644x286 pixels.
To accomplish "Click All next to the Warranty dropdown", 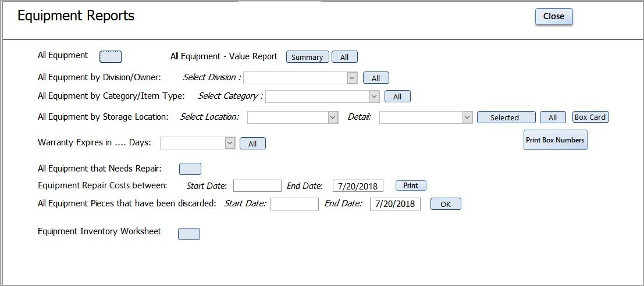I will pyautogui.click(x=252, y=144).
